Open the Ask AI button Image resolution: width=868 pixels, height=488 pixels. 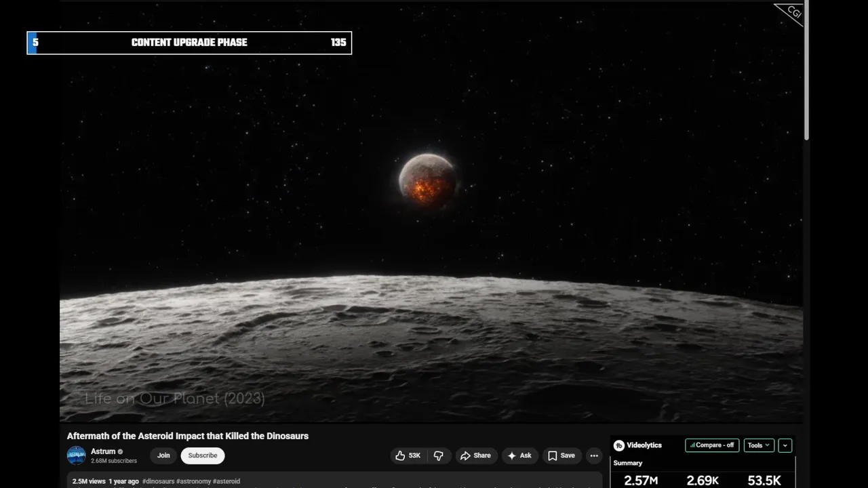(519, 455)
